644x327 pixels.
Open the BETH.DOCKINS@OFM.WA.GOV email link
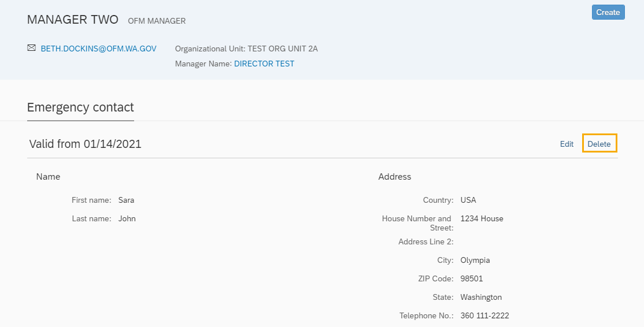coord(98,49)
